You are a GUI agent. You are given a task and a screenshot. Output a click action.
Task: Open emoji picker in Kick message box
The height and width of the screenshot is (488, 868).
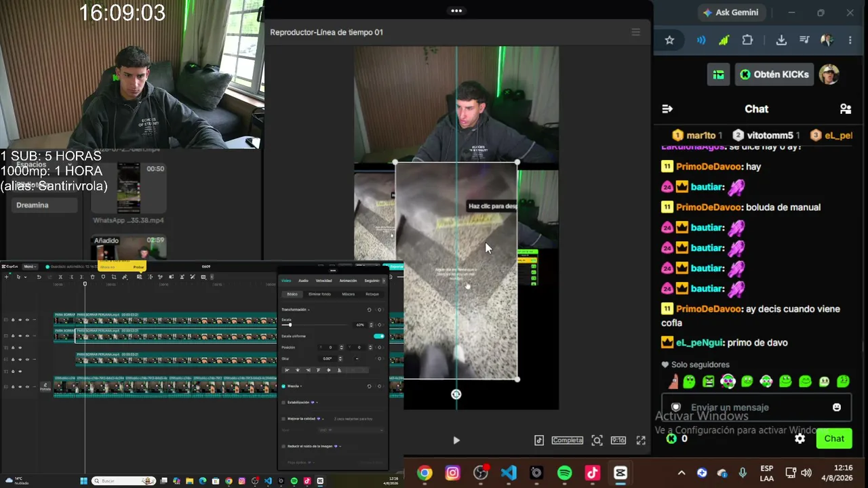[837, 407]
